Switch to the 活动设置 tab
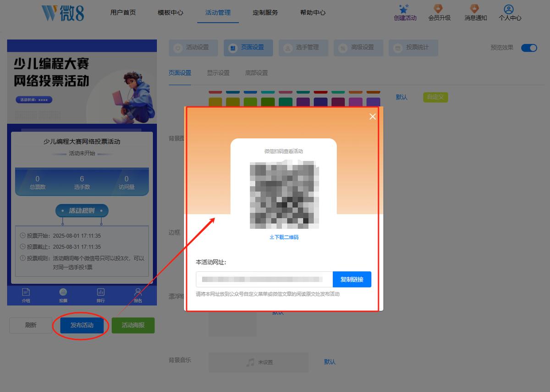Screen dimensions: 550x392 [193, 48]
